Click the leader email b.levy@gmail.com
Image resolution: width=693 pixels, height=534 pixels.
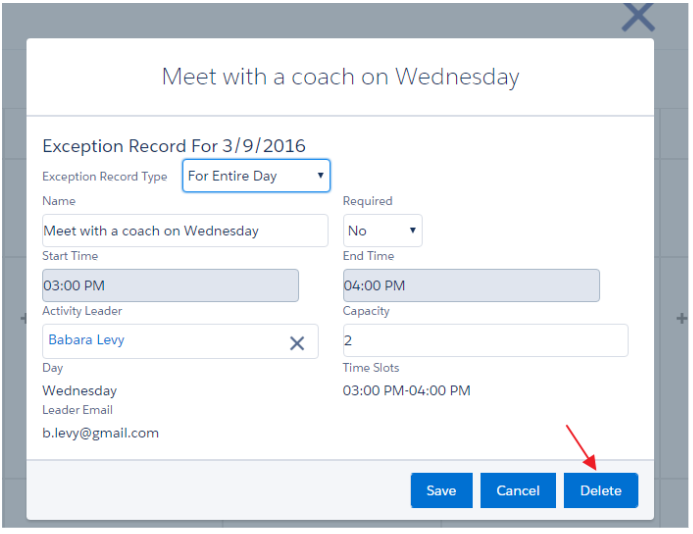pos(100,433)
